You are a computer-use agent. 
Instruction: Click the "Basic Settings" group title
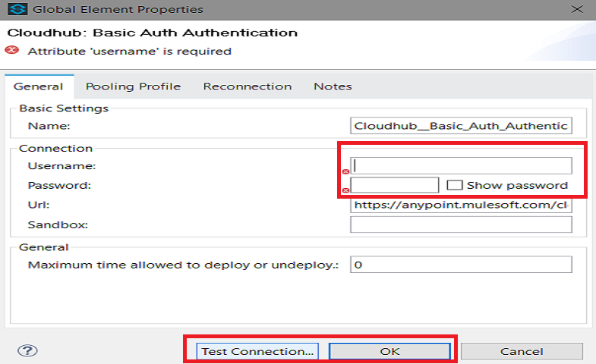64,108
